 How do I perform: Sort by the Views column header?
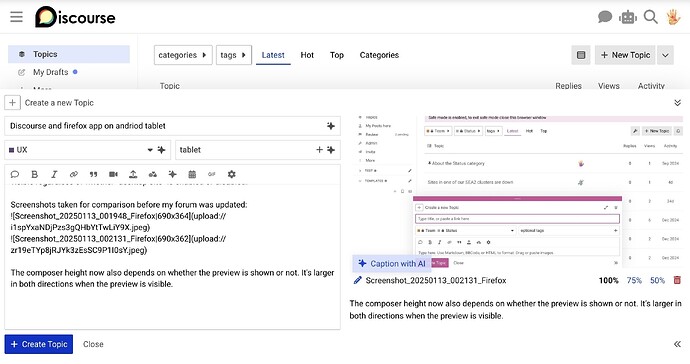tap(609, 86)
